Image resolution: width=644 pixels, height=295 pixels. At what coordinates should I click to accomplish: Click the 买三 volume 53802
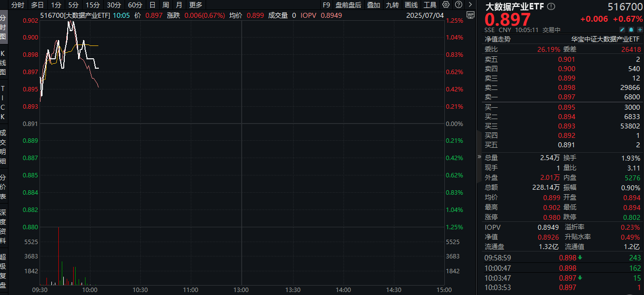[x=629, y=126]
